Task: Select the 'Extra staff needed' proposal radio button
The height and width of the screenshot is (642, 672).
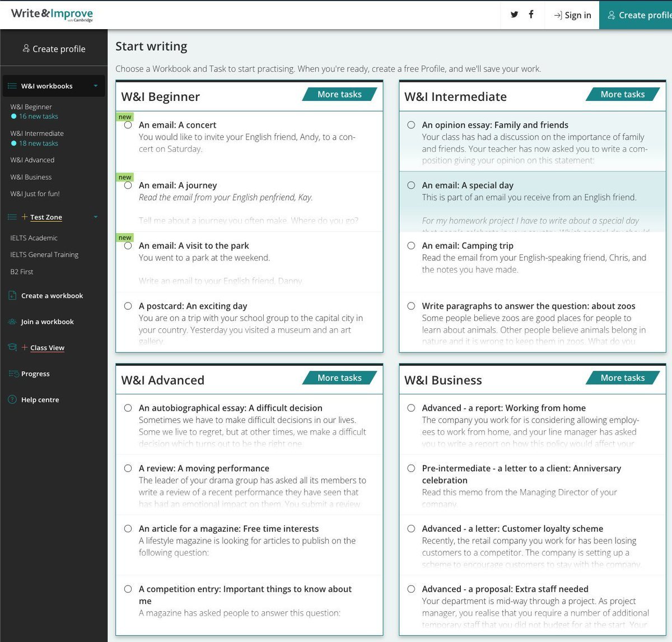Action: pos(411,589)
